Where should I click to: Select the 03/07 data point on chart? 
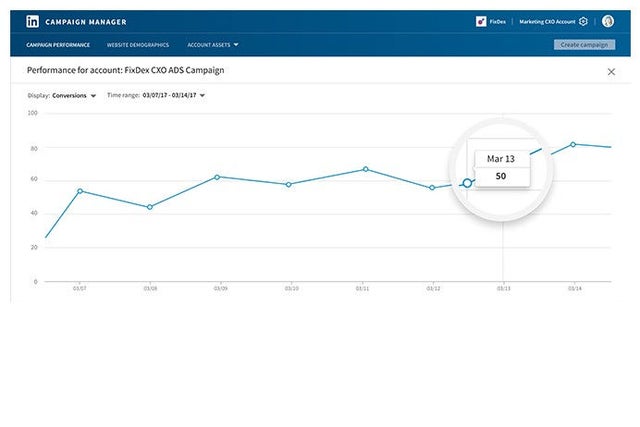click(79, 191)
